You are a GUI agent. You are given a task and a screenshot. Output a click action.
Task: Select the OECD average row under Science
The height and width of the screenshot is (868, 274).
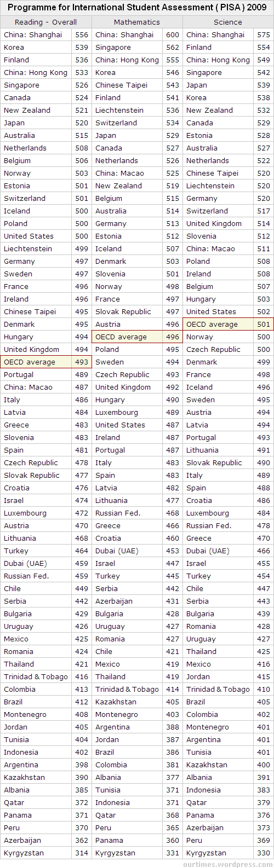click(x=228, y=324)
